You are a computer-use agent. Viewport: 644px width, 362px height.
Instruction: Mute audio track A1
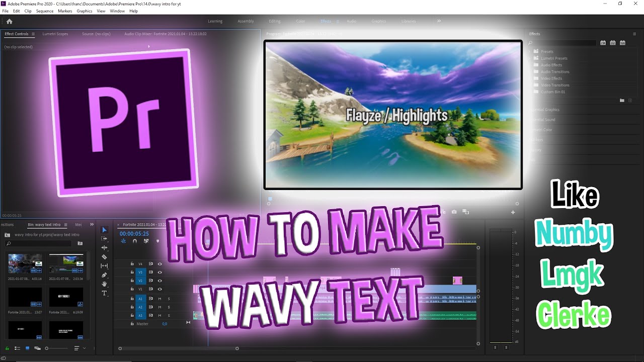pyautogui.click(x=159, y=299)
